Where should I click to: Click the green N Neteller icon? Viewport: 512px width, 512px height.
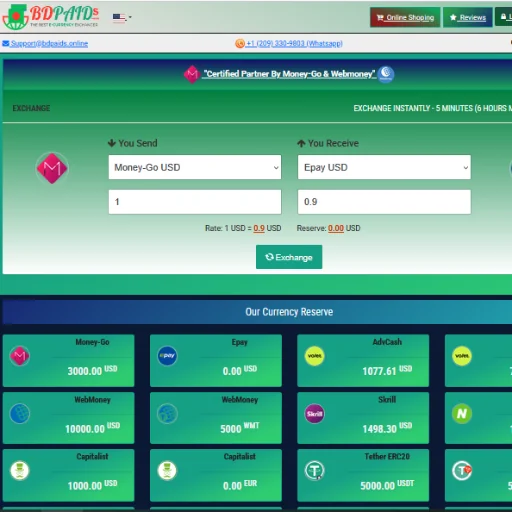click(x=462, y=414)
